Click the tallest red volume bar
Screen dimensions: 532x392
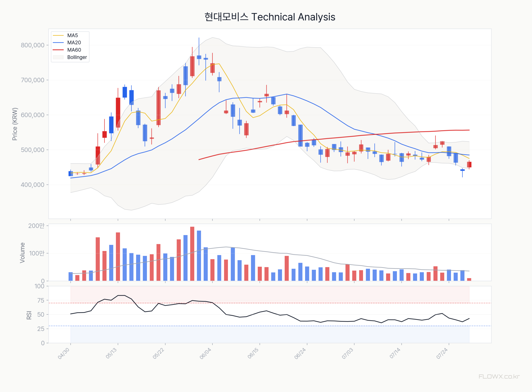(x=192, y=254)
